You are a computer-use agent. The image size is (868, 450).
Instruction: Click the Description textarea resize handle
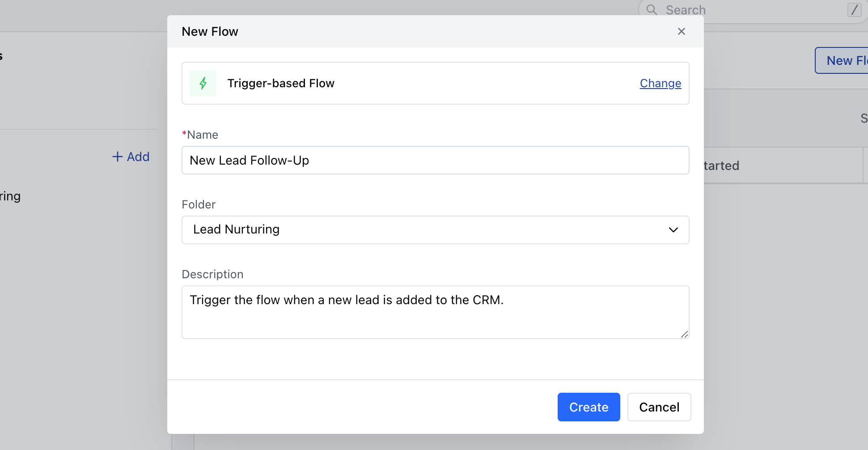click(684, 334)
